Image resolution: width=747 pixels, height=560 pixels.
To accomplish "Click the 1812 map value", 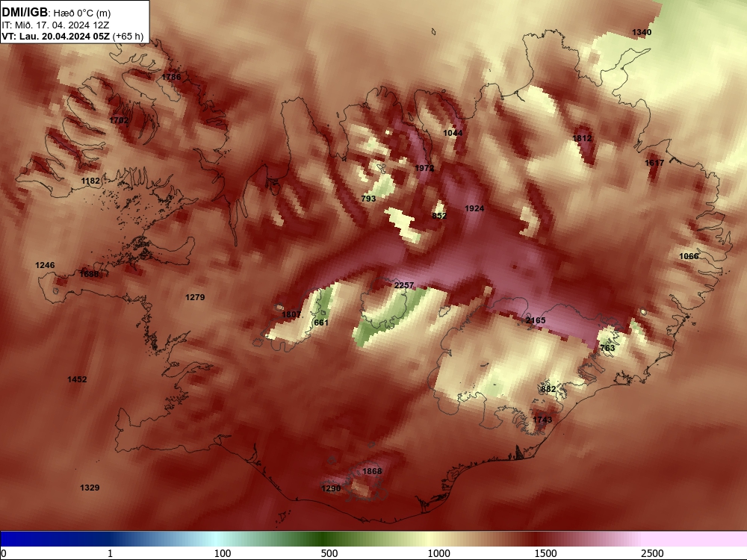I will [x=582, y=138].
